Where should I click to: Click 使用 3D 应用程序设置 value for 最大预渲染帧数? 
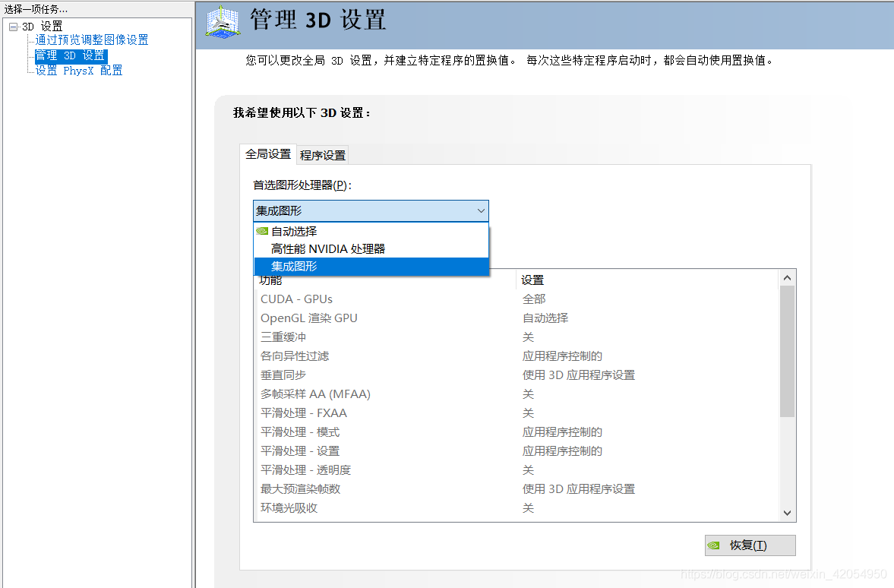(578, 489)
